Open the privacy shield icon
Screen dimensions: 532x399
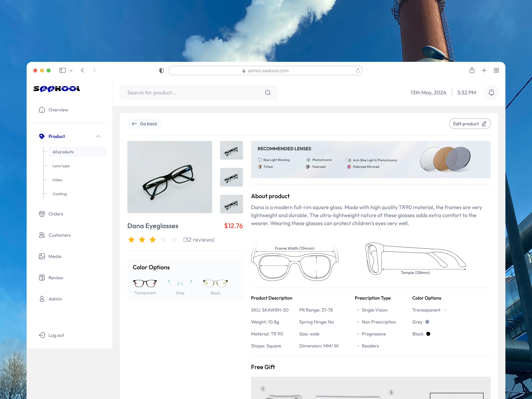coord(162,70)
